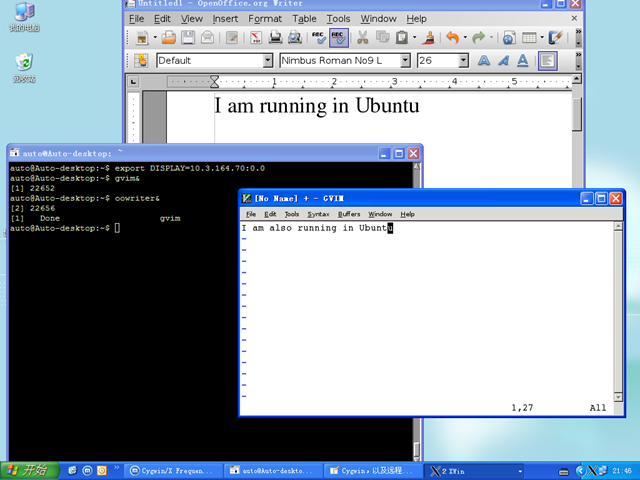Open the Paste options dropdown arrow
Image resolution: width=640 pixels, height=480 pixels.
click(x=415, y=38)
